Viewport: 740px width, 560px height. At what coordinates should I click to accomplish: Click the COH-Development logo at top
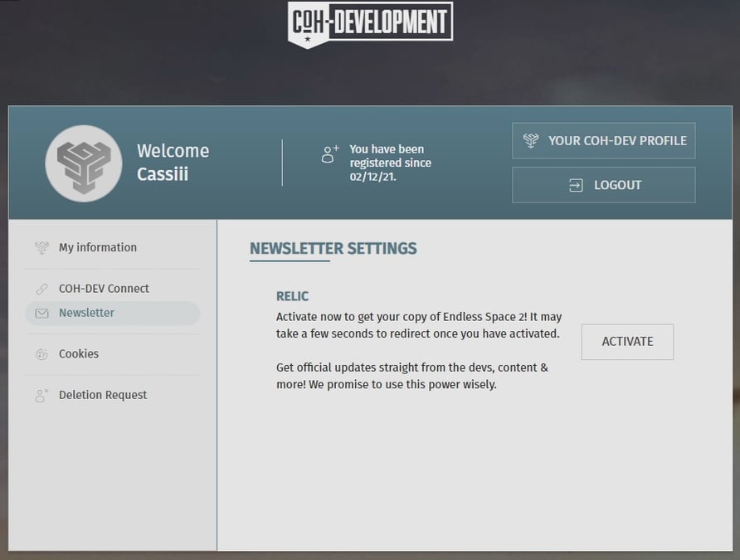371,25
